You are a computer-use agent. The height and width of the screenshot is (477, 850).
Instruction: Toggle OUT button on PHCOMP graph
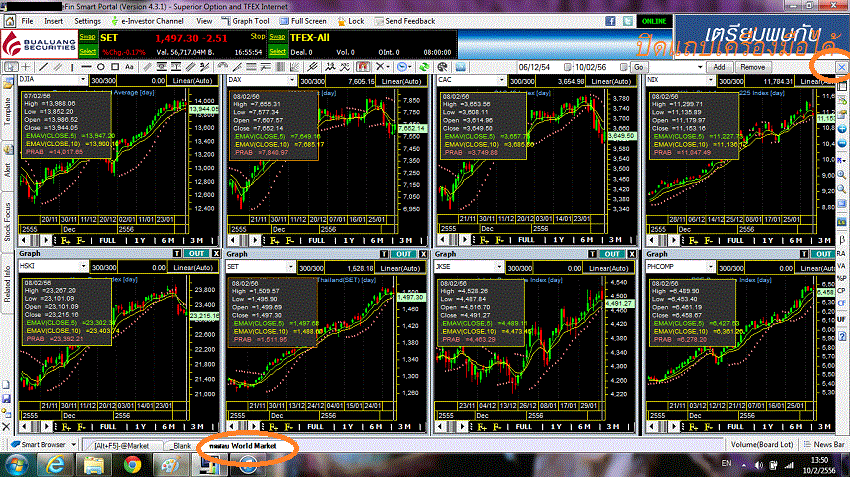(823, 254)
